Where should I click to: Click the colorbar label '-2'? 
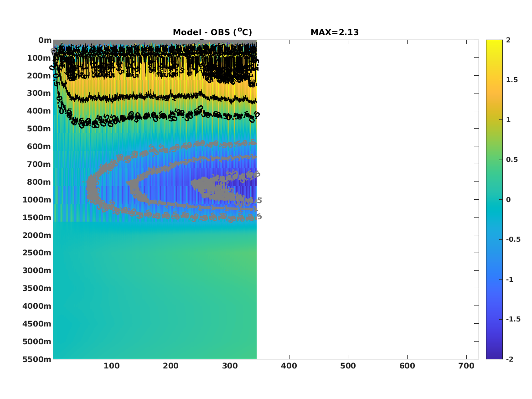coord(510,359)
